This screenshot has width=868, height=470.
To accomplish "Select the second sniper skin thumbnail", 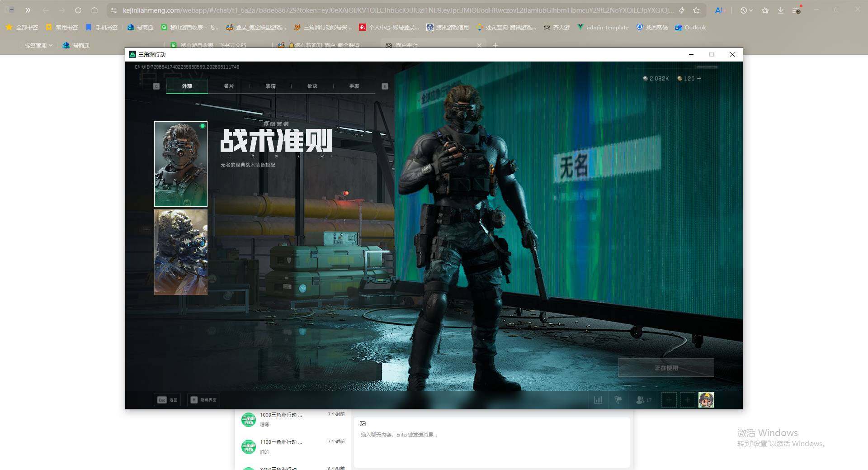I will click(181, 252).
